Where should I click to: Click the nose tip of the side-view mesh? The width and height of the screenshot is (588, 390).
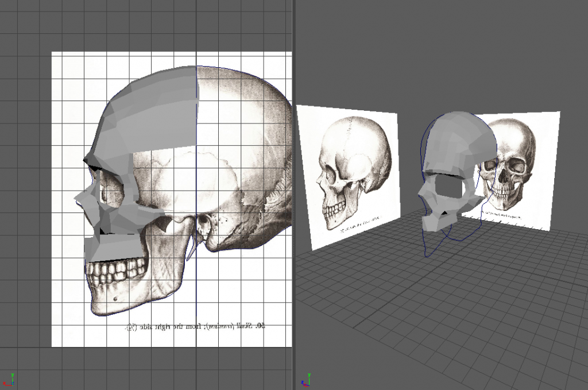(77, 199)
